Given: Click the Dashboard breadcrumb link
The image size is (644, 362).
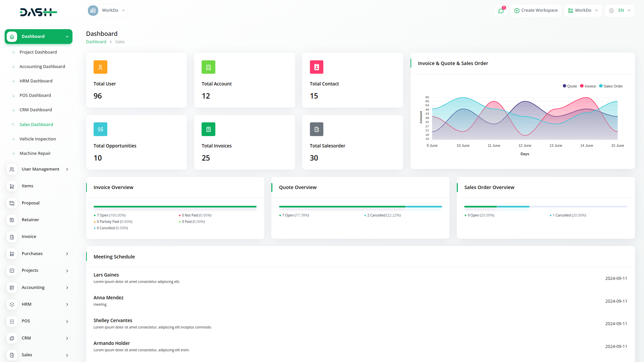Looking at the screenshot, I should click(96, 42).
